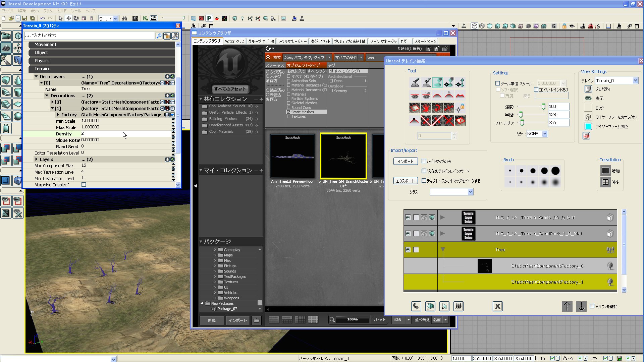Image resolution: width=644 pixels, height=362 pixels.
Task: Check the Static Meshes object type filter
Action: (x=288, y=112)
